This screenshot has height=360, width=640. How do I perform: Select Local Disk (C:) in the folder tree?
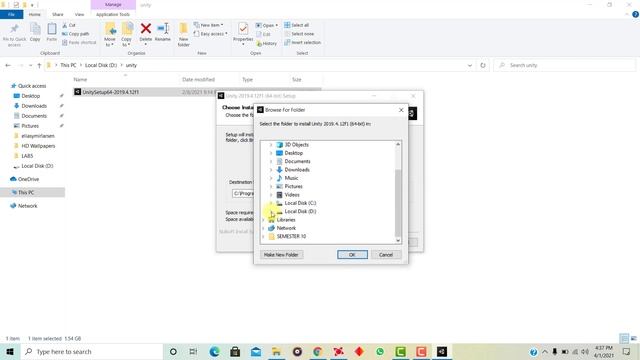[x=300, y=203]
